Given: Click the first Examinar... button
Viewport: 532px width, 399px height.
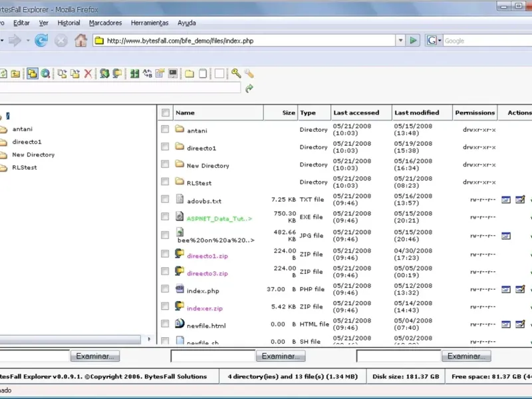Looking at the screenshot, I should tap(95, 356).
